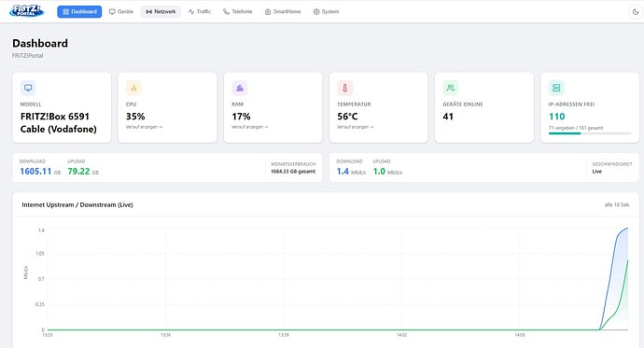The height and width of the screenshot is (348, 644).
Task: Click the Netzwerk signal icon
Action: point(149,12)
